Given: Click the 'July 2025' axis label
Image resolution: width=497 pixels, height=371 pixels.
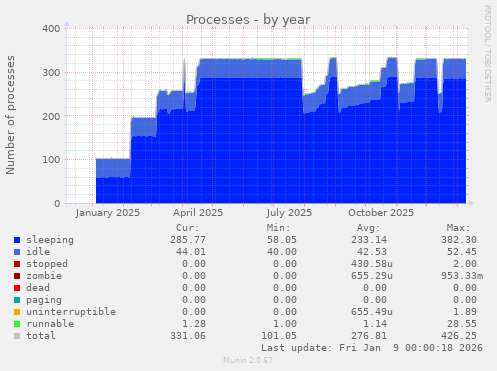Looking at the screenshot, I should 289,213.
